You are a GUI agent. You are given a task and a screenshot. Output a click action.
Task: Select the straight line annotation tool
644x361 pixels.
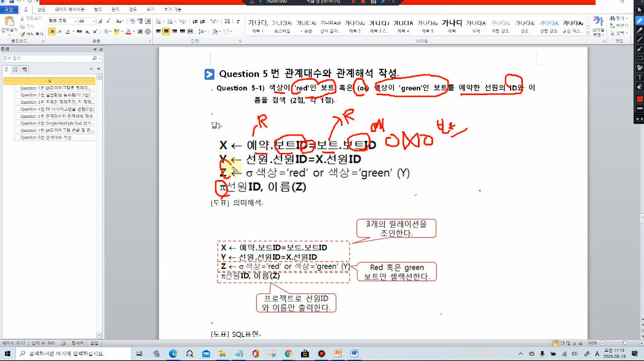[x=640, y=39]
